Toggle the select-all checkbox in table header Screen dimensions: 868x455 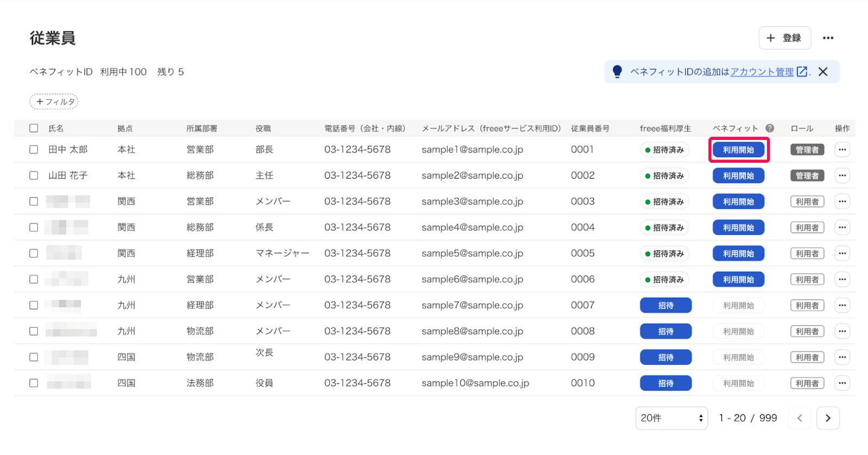click(34, 129)
